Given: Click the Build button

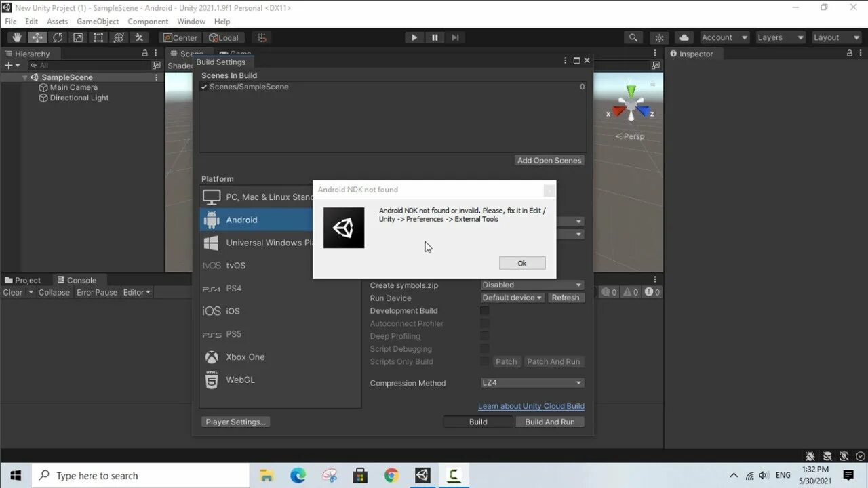Looking at the screenshot, I should 478,422.
